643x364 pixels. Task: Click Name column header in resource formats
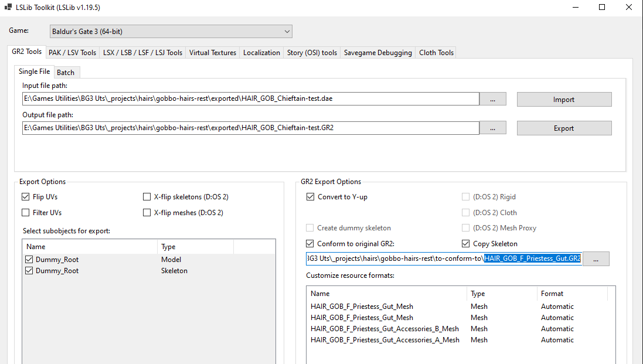[387, 294]
